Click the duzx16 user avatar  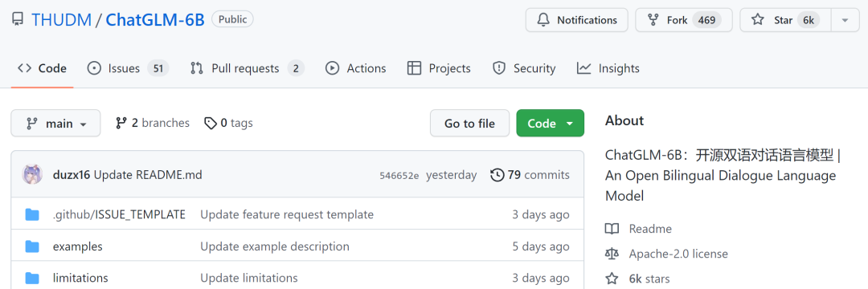[32, 175]
